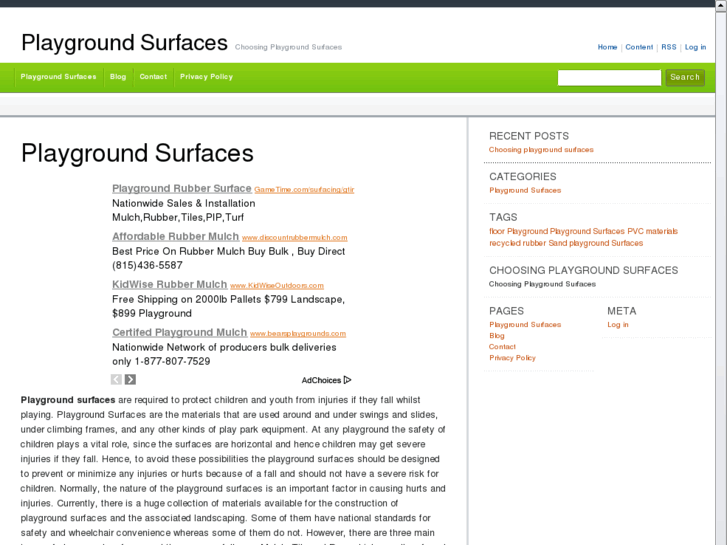Open the RSS feed link
The width and height of the screenshot is (727, 545).
(x=669, y=47)
